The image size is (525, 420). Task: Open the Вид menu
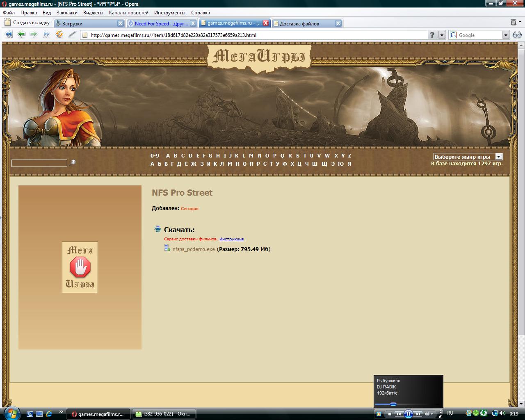click(x=47, y=13)
